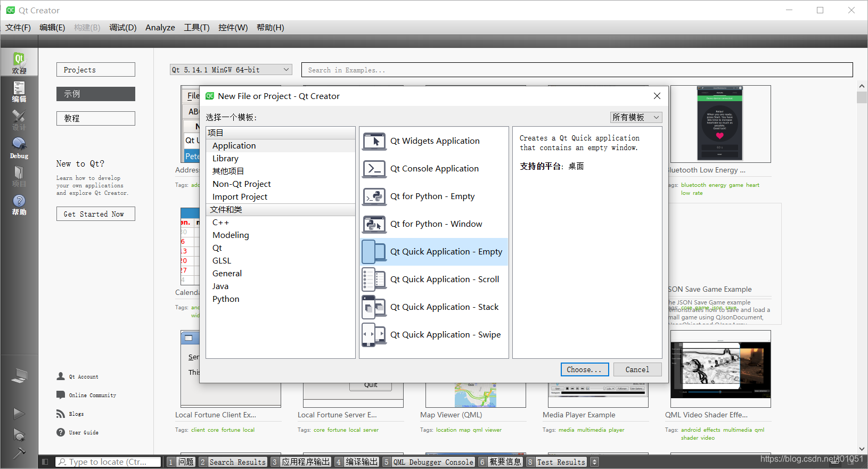Select Qt for Python - Empty icon

pos(374,196)
